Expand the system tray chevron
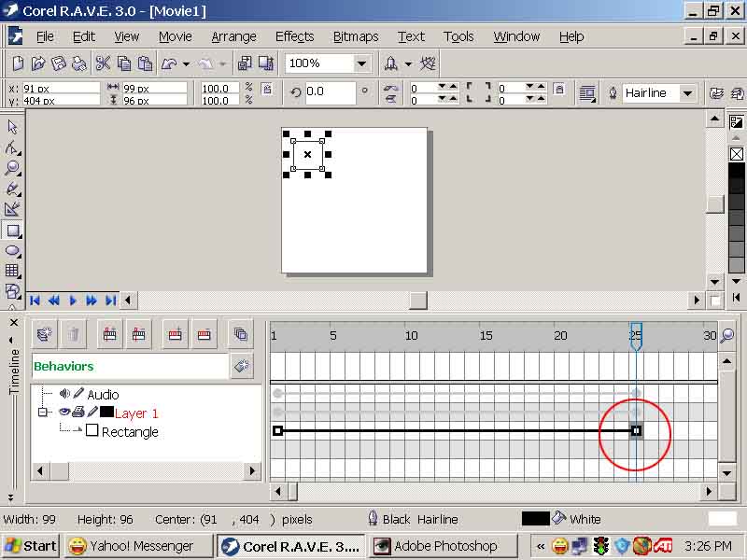The image size is (747, 560). tap(541, 546)
